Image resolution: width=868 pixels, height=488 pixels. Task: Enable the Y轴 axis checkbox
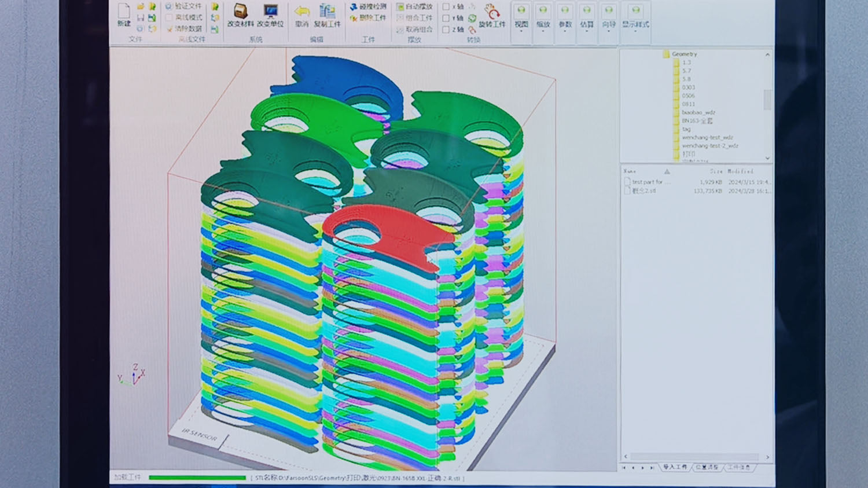[x=444, y=19]
